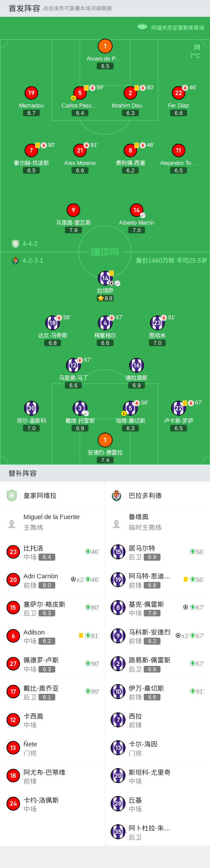Tap Adri Carrión number 20 substitute jersey
This screenshot has width=210, height=868.
(x=13, y=580)
